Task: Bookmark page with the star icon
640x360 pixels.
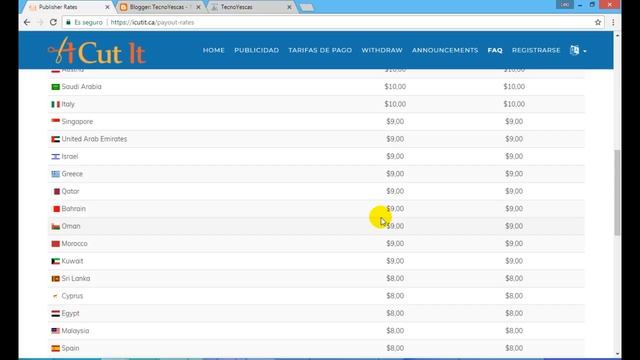Action: click(x=598, y=22)
